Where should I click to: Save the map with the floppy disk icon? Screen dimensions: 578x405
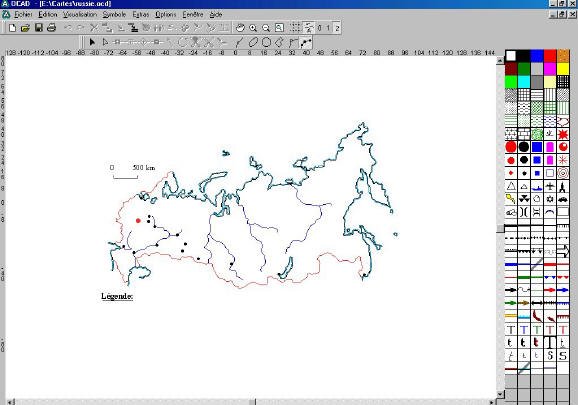tap(38, 28)
